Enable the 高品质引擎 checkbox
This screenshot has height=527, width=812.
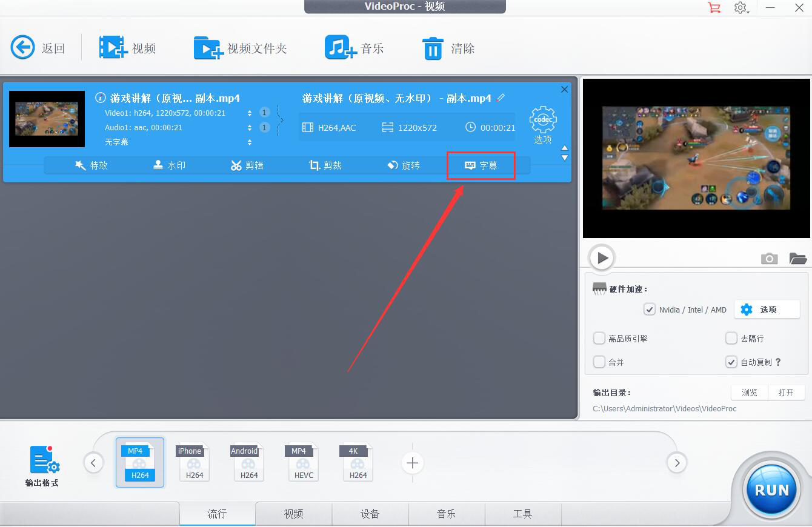(x=599, y=339)
